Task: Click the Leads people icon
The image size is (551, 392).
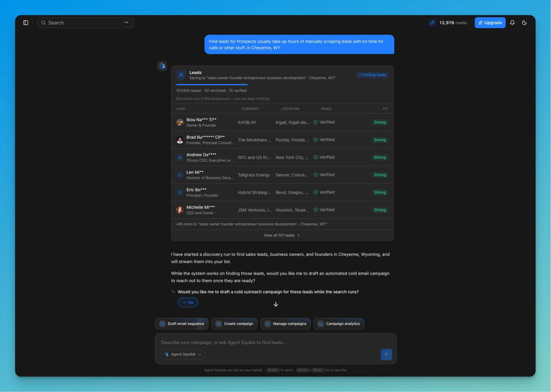Action: 181,75
